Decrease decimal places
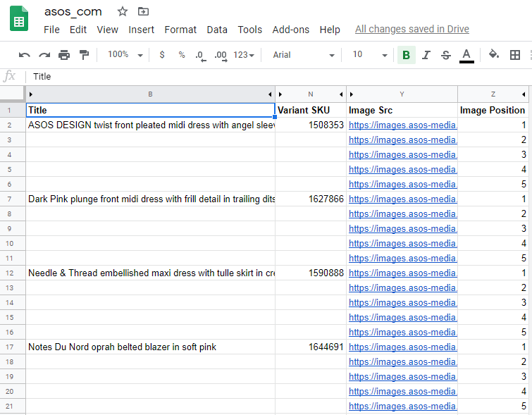The width and height of the screenshot is (532, 415). [x=201, y=56]
